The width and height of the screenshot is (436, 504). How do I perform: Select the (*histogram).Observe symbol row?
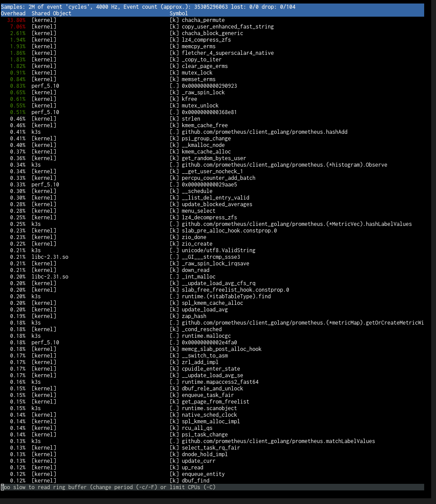(x=212, y=165)
